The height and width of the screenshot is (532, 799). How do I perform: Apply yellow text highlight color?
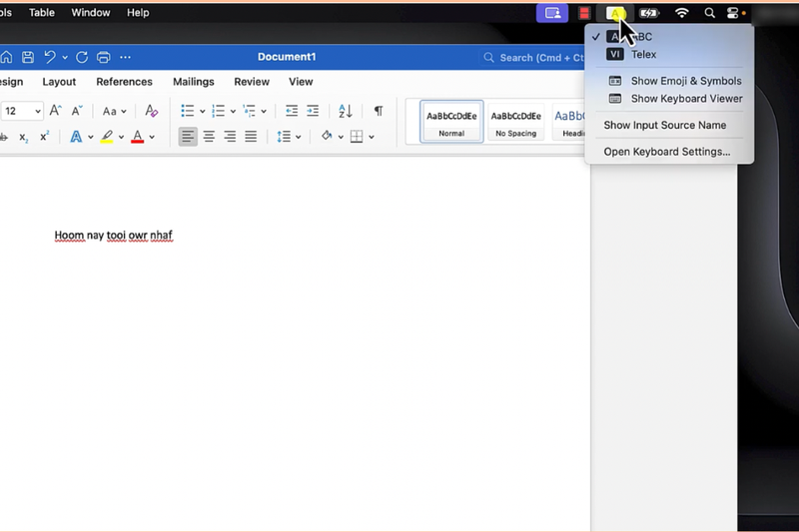point(107,137)
